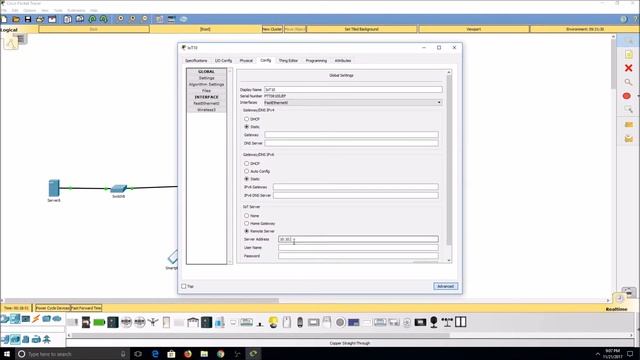Select DHCP under Gateway/DNS IPv6

[x=247, y=163]
